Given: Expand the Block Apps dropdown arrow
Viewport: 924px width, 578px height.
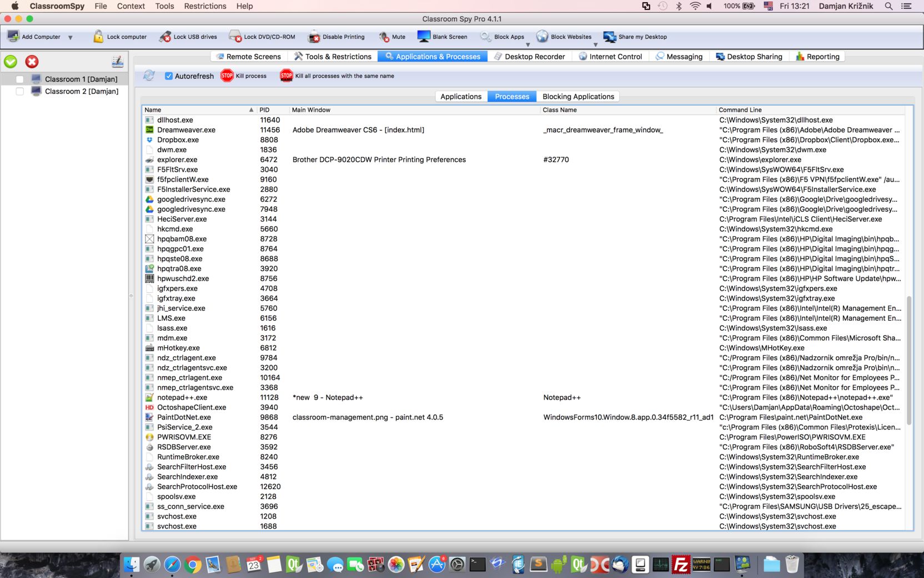Looking at the screenshot, I should click(x=528, y=44).
